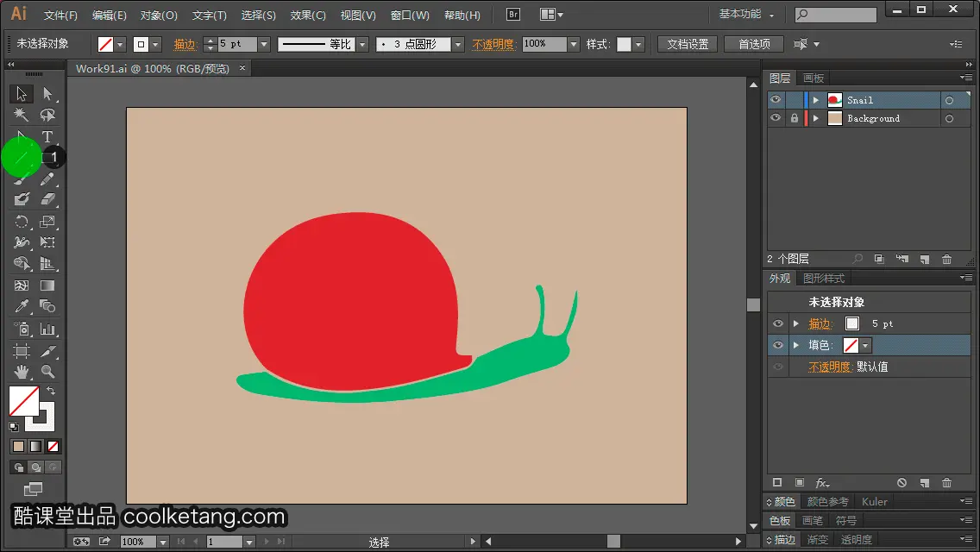Image resolution: width=980 pixels, height=552 pixels.
Task: Expand stroke attribute in Appearance panel
Action: (x=796, y=323)
